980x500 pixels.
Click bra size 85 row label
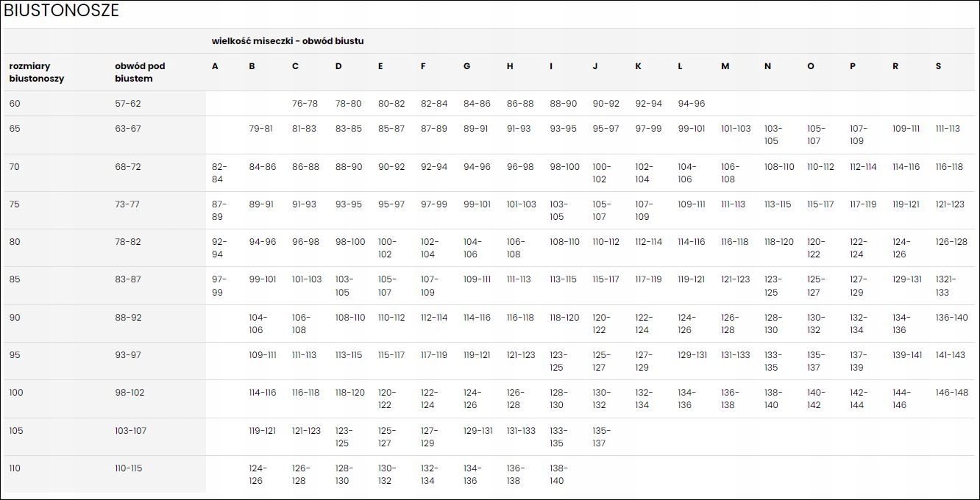click(15, 279)
